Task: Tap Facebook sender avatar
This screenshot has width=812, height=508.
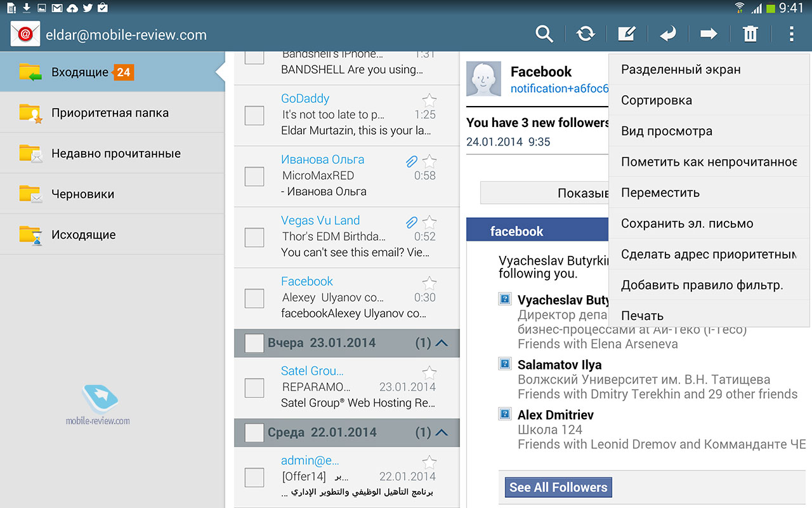Action: (x=484, y=79)
